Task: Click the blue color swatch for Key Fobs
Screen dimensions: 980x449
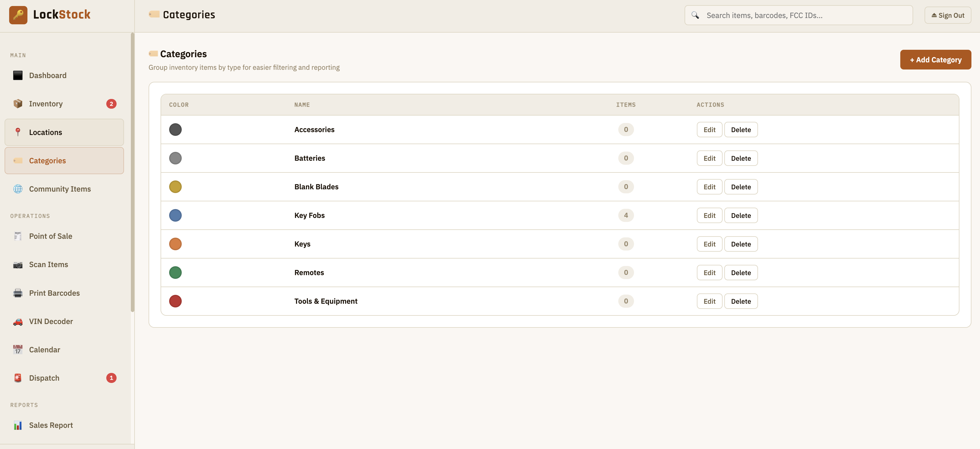Action: pos(175,215)
